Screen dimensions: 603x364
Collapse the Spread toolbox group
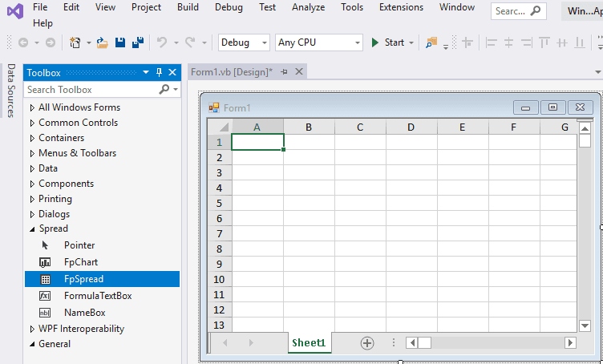click(x=32, y=229)
